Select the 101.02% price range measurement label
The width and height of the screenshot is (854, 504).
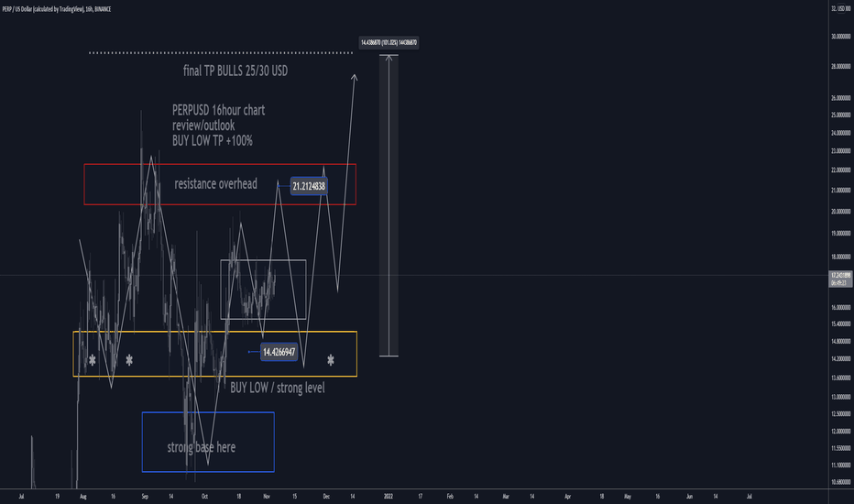389,42
